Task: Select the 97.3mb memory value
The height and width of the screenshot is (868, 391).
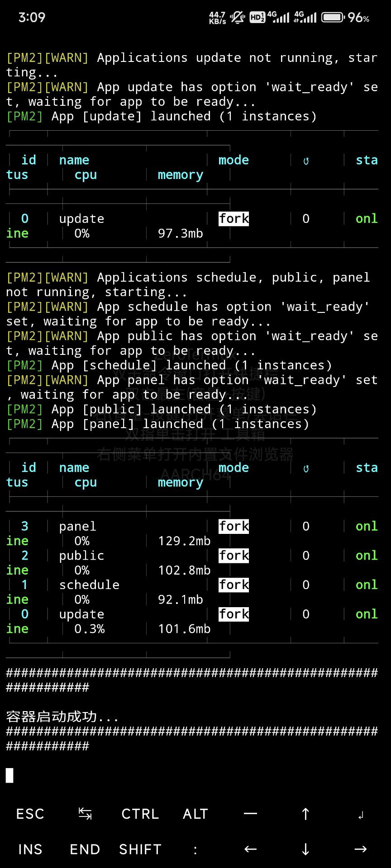Action: click(x=181, y=233)
